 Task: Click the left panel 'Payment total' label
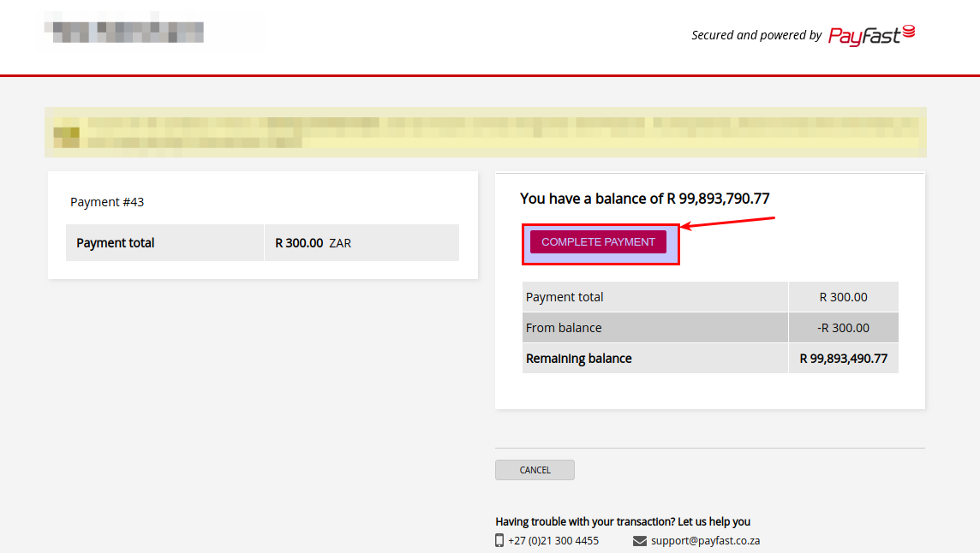click(x=116, y=243)
